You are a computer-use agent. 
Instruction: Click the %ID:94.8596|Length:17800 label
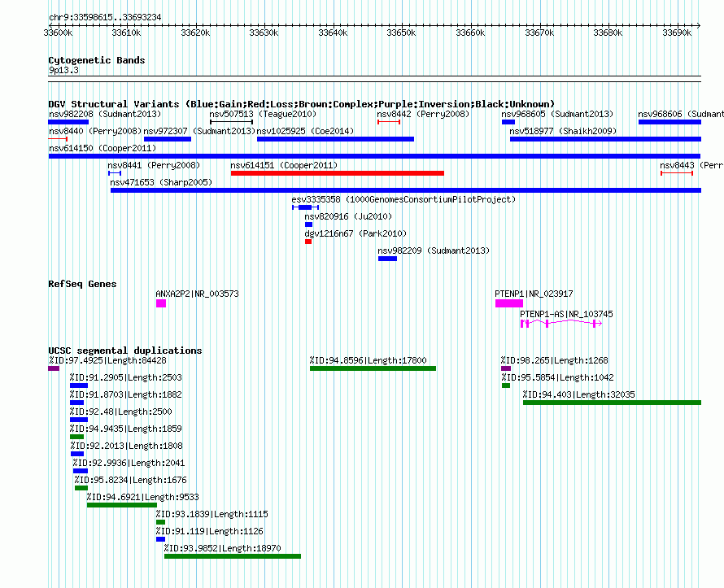[368, 360]
